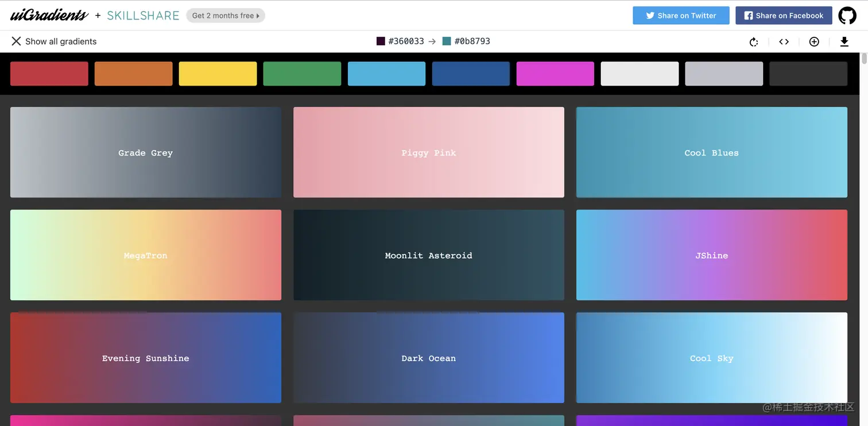Download the gradient as image icon
The height and width of the screenshot is (426, 868).
pos(844,41)
